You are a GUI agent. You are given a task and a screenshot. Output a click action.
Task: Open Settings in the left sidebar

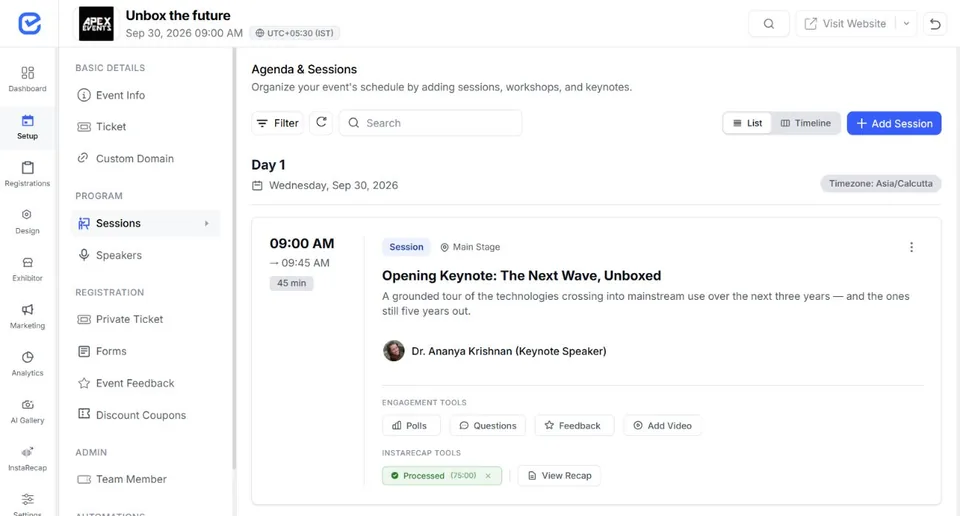point(28,504)
